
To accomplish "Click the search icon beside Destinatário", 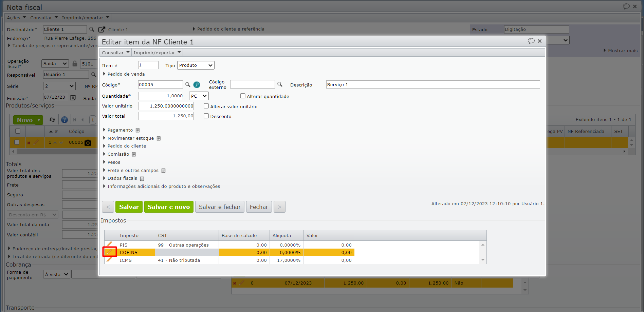I will (92, 29).
